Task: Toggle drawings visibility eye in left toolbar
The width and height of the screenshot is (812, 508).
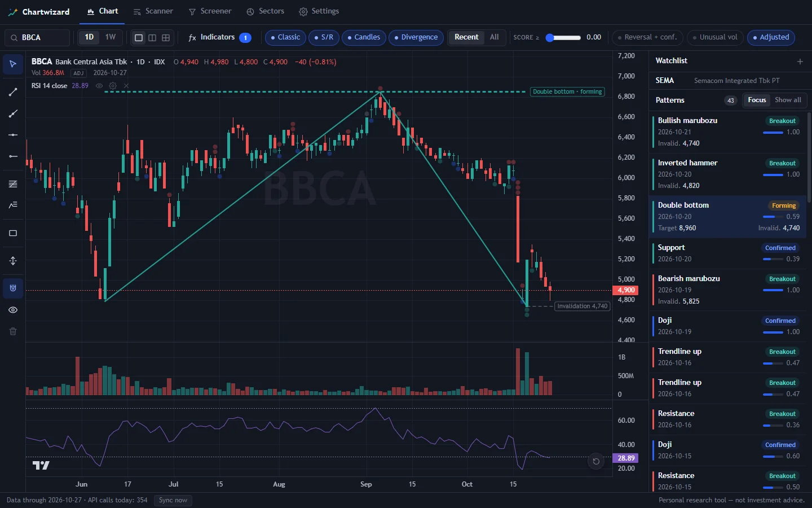Action: [13, 310]
